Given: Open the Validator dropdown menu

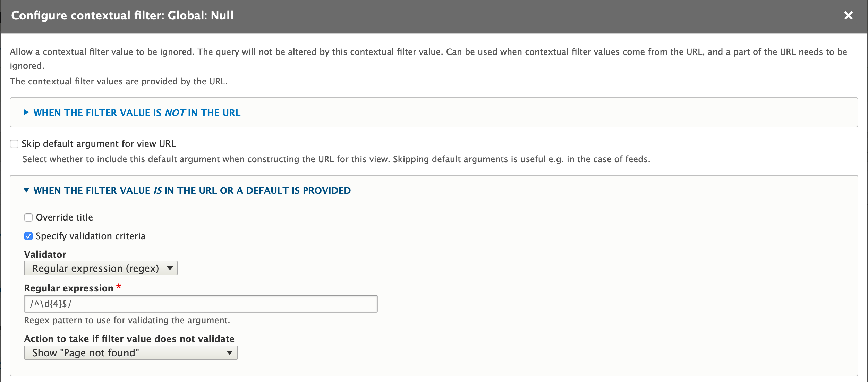Looking at the screenshot, I should pyautogui.click(x=101, y=268).
